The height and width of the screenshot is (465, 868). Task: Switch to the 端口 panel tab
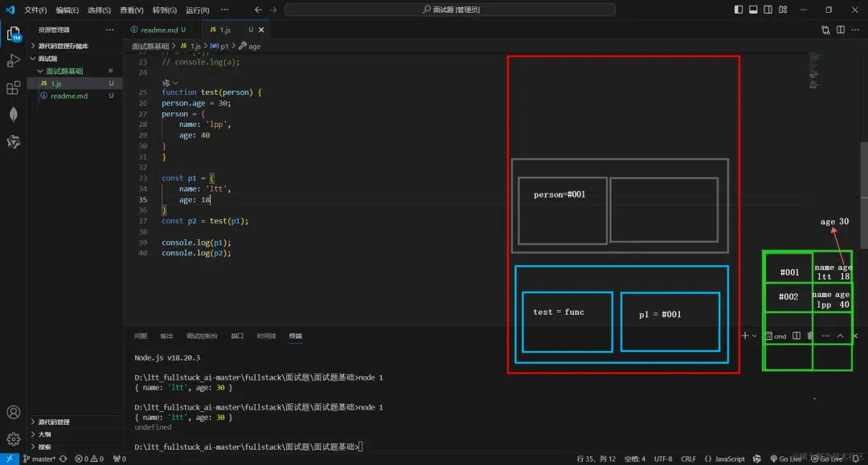tap(237, 337)
